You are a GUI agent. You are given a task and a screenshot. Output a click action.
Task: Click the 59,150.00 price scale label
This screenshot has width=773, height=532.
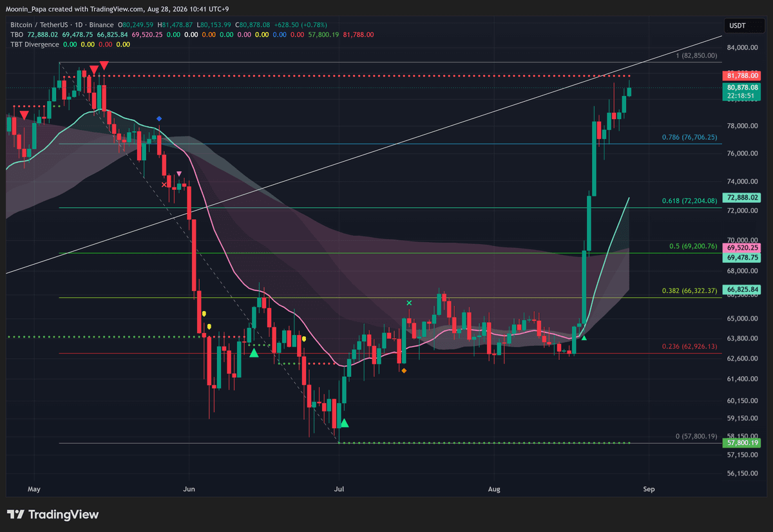pos(743,419)
